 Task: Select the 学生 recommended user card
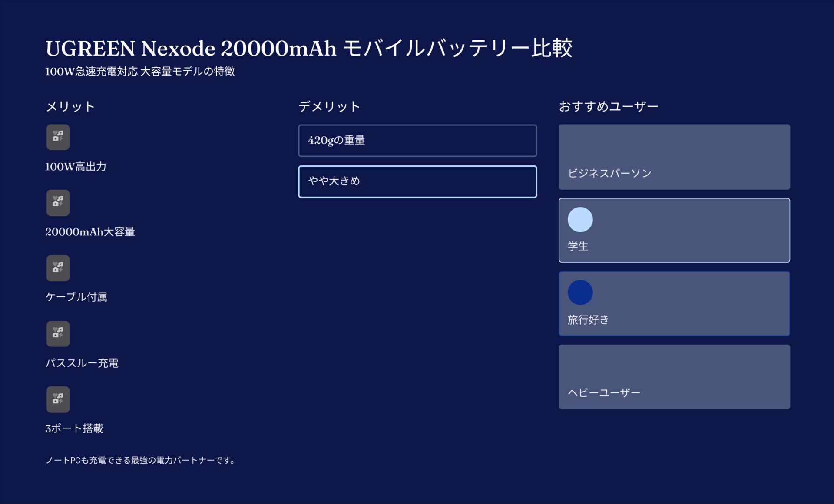(674, 230)
